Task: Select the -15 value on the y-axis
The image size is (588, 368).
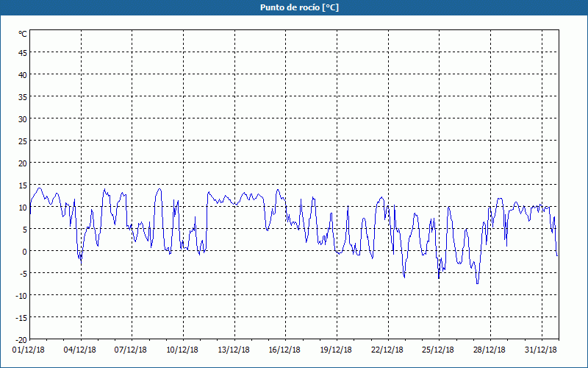Action: pos(21,318)
